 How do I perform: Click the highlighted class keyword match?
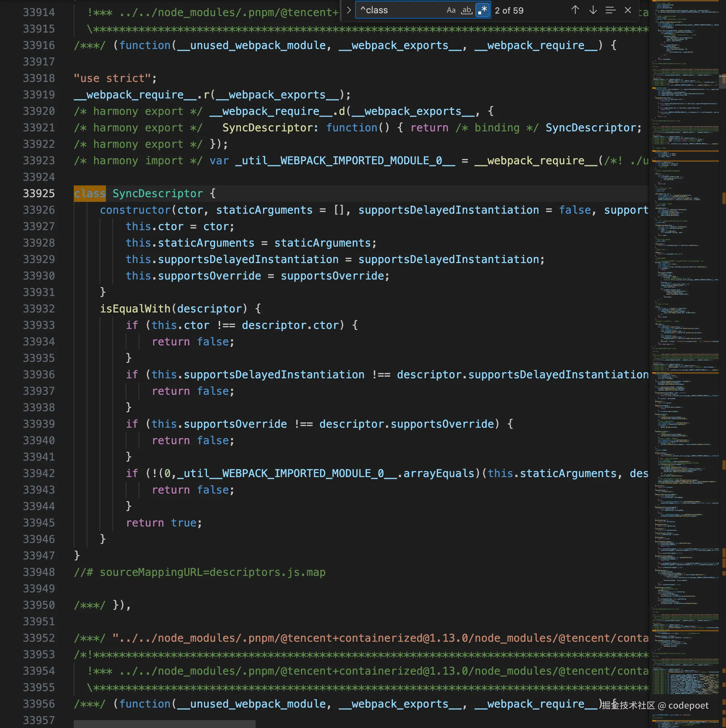pyautogui.click(x=90, y=193)
